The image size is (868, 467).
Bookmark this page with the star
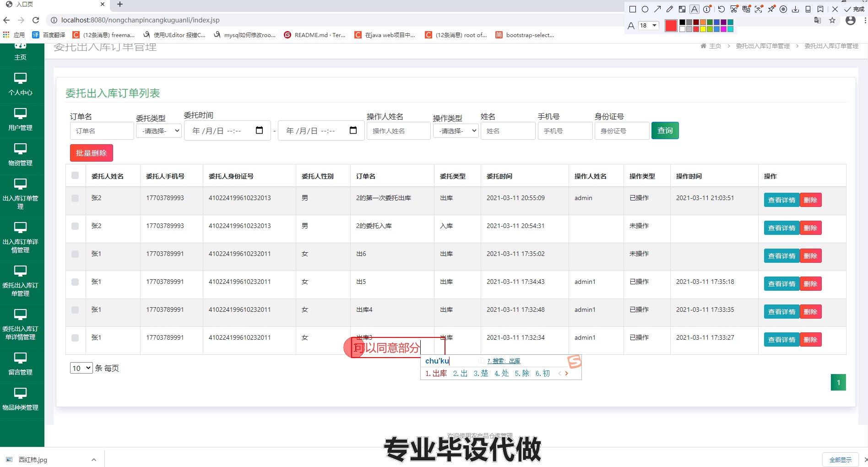(832, 20)
